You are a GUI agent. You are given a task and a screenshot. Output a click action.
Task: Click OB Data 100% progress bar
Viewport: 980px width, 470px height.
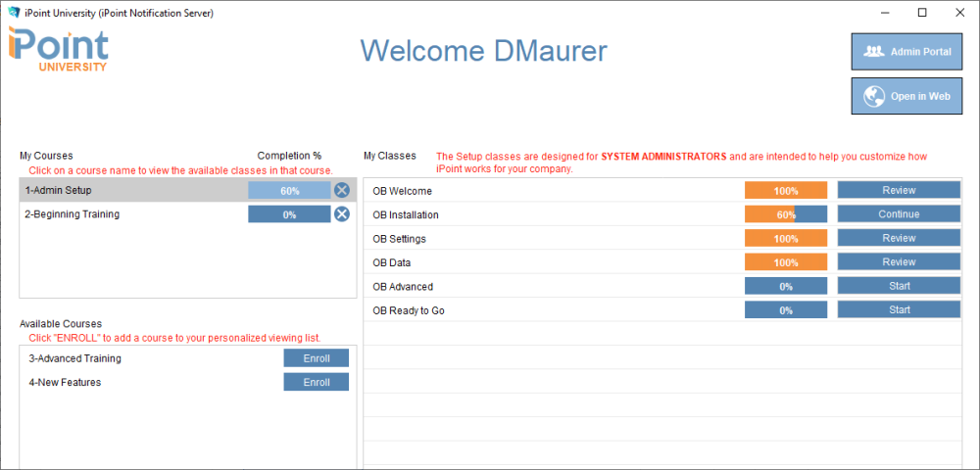(786, 261)
